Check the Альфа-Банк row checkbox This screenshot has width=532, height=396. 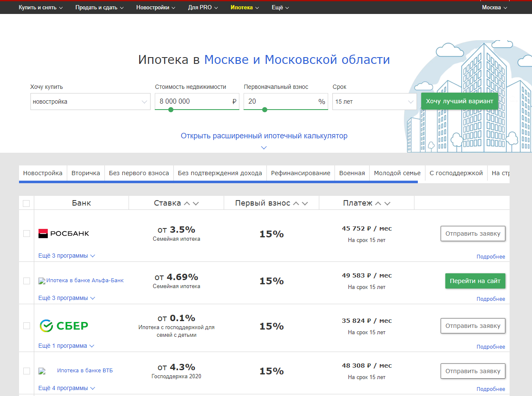coord(27,281)
